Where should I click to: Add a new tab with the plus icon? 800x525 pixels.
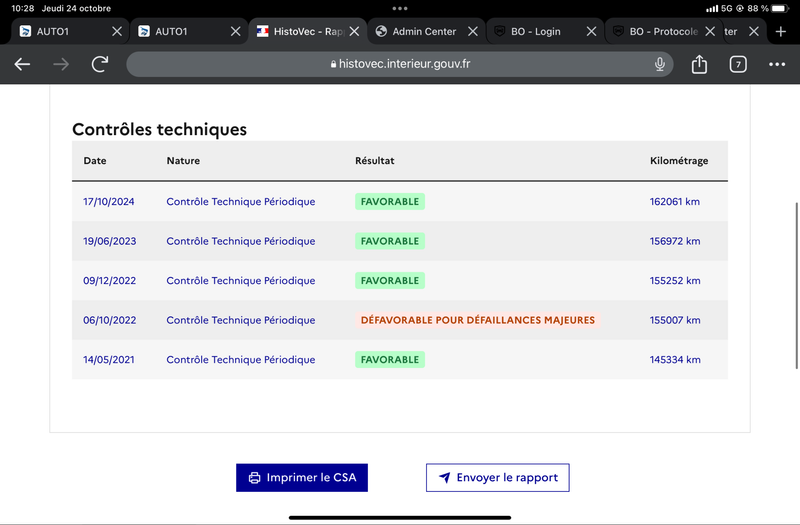coord(781,32)
